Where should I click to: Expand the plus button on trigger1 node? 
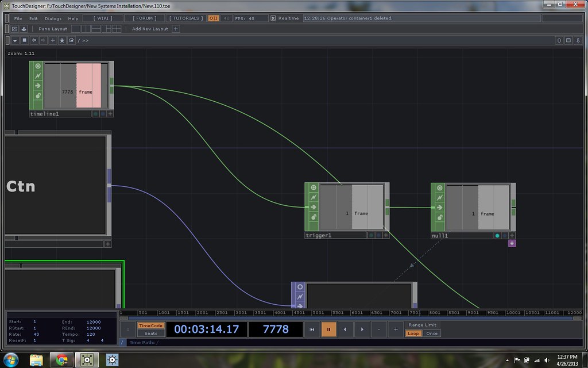pos(386,235)
